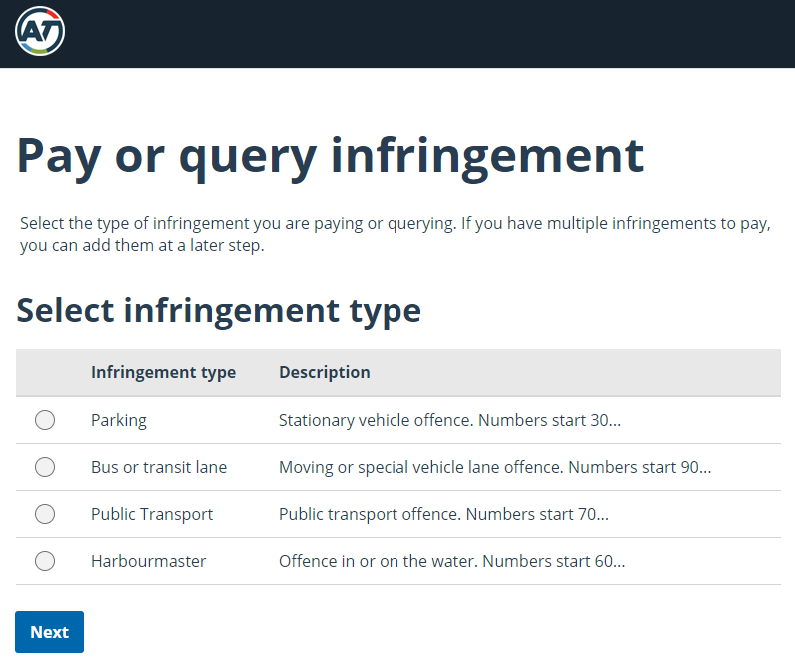This screenshot has height=666, width=795.
Task: Select the Bus or transit lane radio button
Action: (x=45, y=467)
